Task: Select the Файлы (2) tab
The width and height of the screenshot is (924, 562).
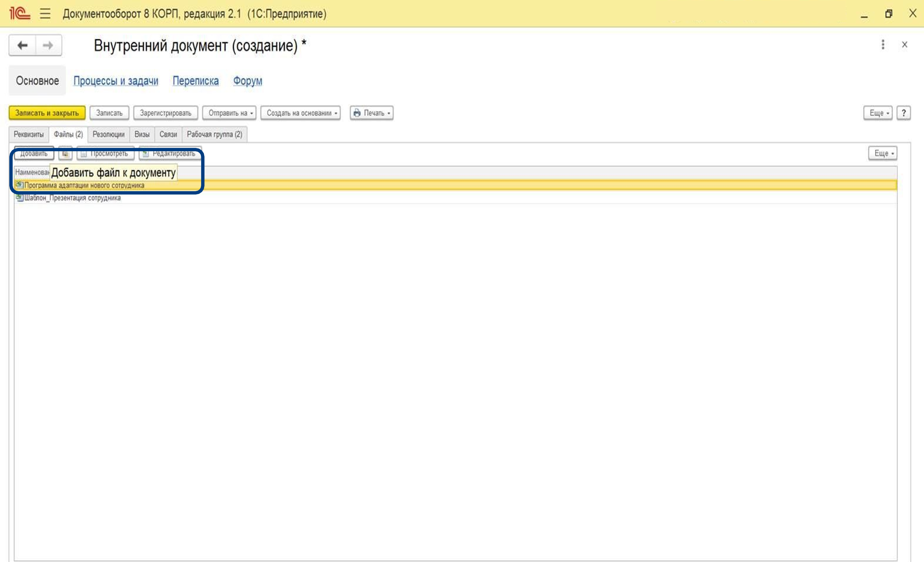Action: click(x=68, y=134)
